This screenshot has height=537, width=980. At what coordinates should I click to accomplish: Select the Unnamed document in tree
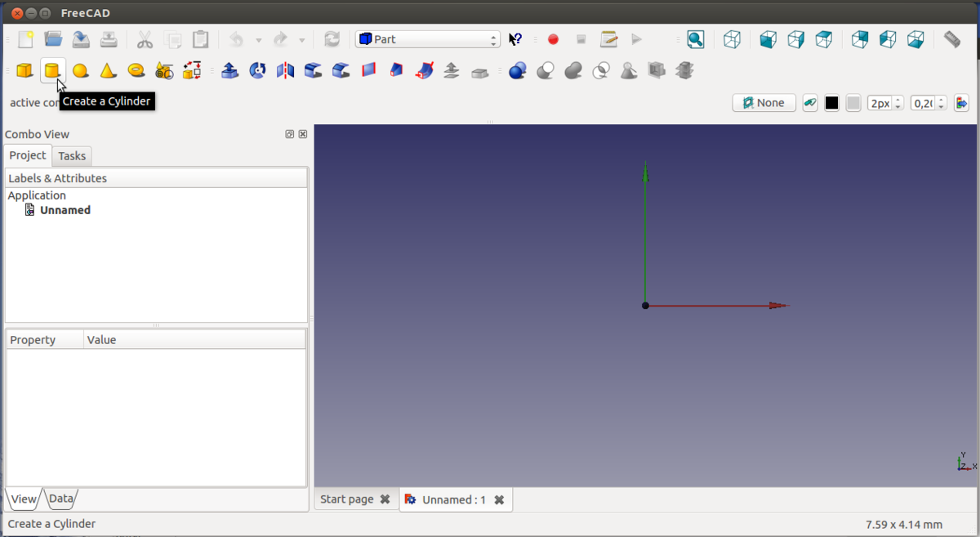point(65,210)
